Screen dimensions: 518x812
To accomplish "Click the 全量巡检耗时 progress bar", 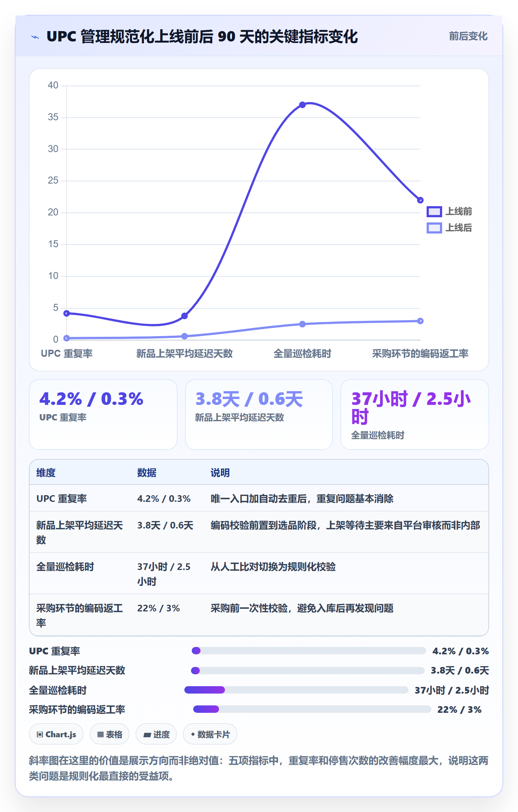I will [x=296, y=690].
